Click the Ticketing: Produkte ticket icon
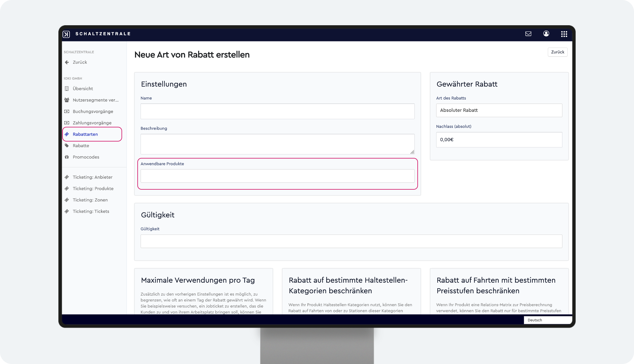 [x=67, y=189]
